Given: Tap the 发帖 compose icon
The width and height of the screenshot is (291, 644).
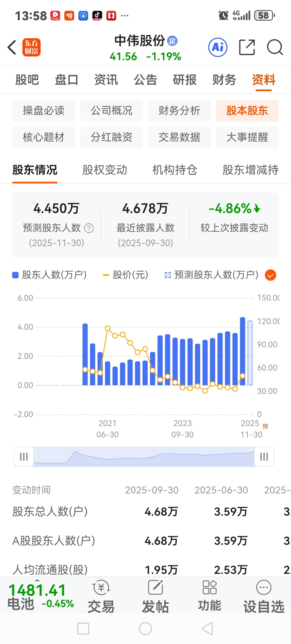Looking at the screenshot, I should point(156,588).
